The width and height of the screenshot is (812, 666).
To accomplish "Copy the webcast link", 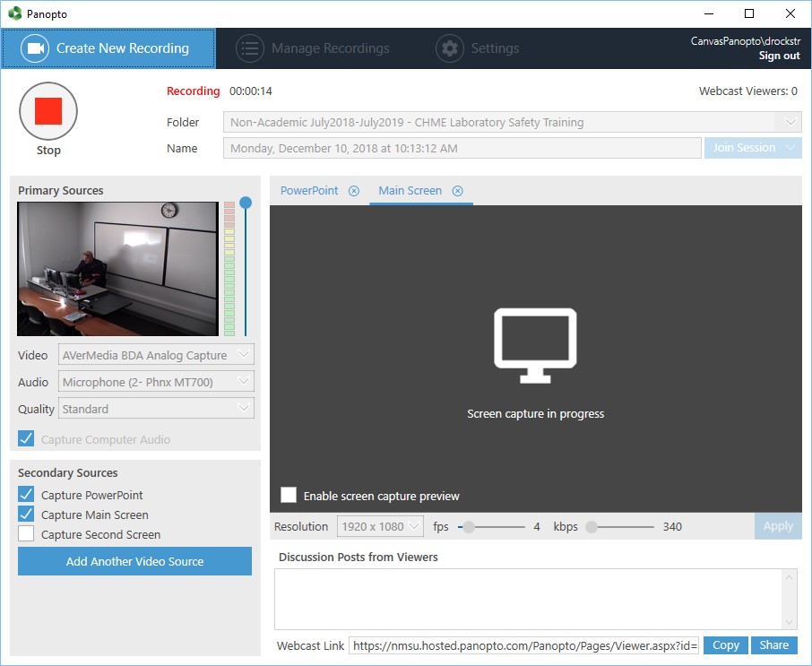I will [x=726, y=645].
